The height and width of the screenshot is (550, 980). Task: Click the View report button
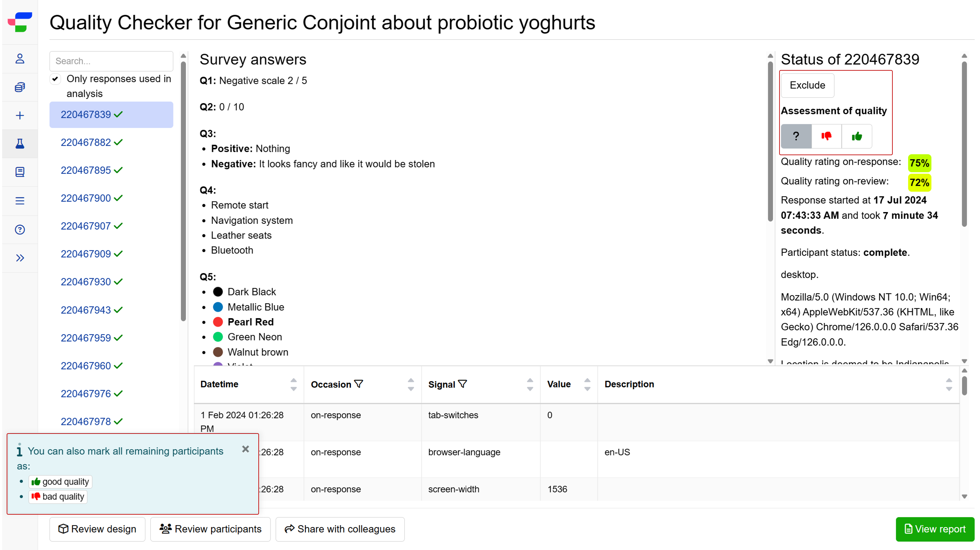pyautogui.click(x=935, y=529)
